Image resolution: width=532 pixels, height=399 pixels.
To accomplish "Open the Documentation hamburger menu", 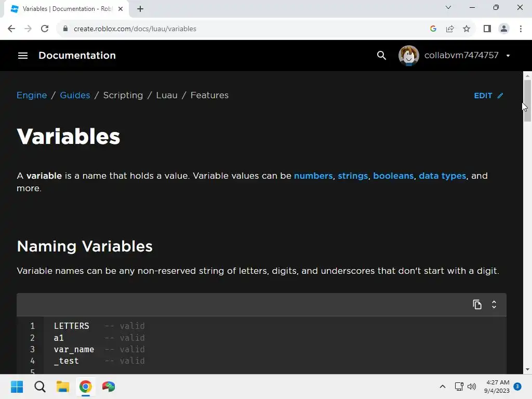I will (23, 56).
